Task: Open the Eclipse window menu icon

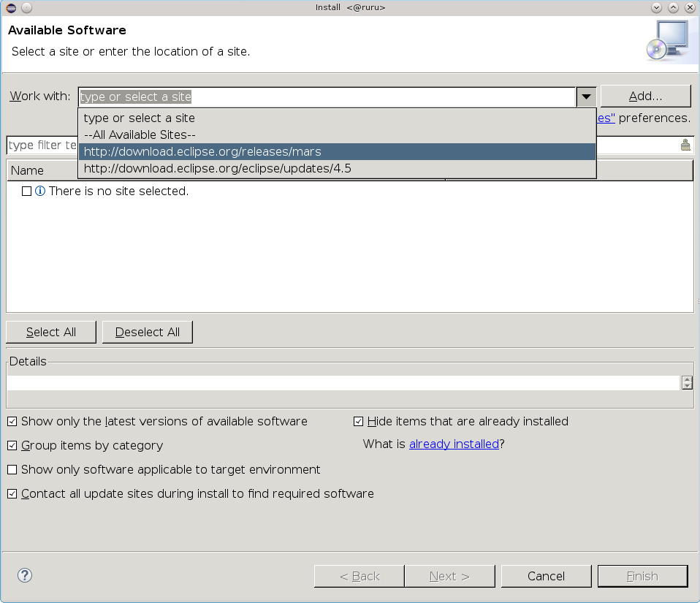Action: coord(10,7)
